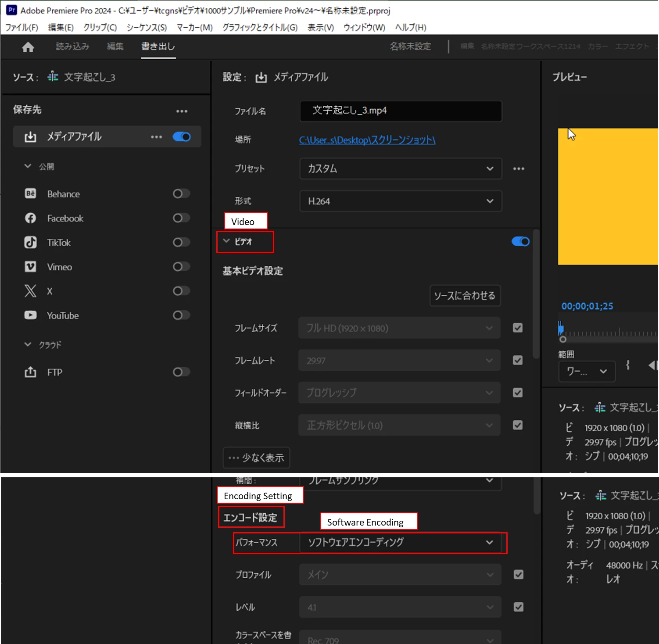Click the Facebook icon

coord(30,218)
